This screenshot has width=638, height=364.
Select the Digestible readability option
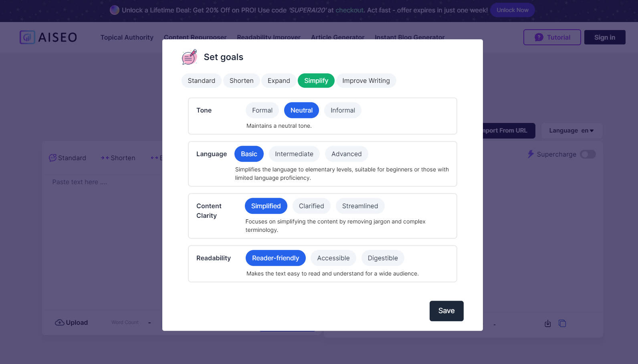coord(383,258)
